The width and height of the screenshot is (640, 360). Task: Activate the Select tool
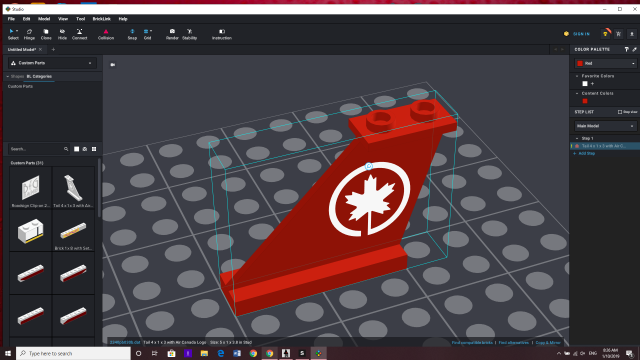pos(12,34)
